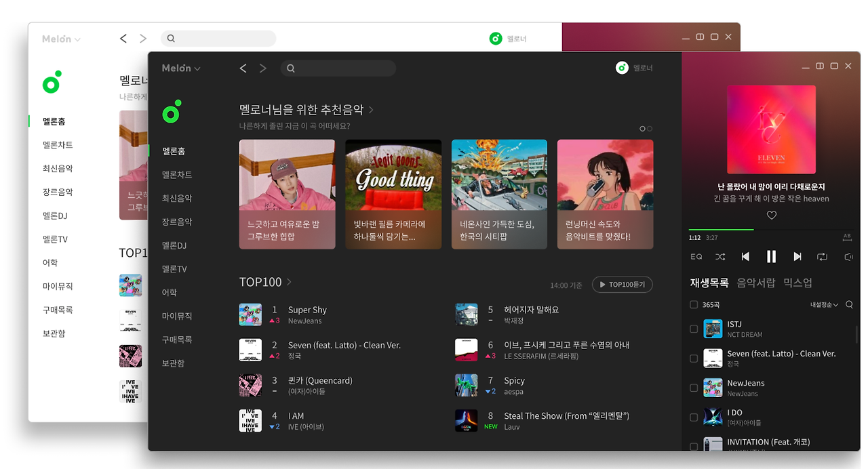Screen dimensions: 868x469
Task: Click the green Melon logo in dark sidebar
Action: (172, 112)
